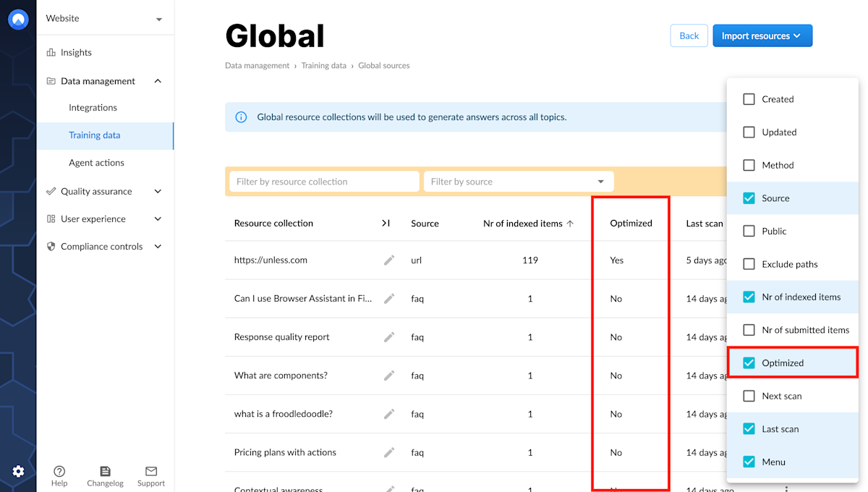Enable the Created column checkbox
Image resolution: width=868 pixels, height=492 pixels.
(x=749, y=99)
